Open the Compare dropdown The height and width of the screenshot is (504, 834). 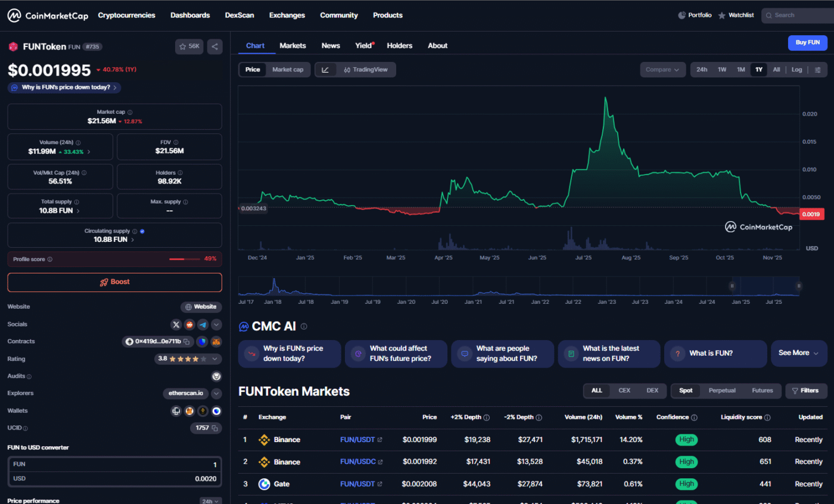tap(662, 70)
